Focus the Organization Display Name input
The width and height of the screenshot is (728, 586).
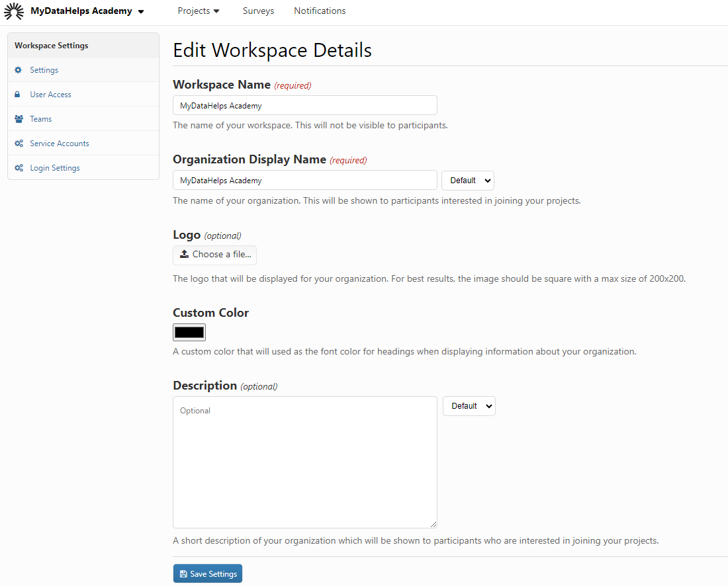(x=304, y=181)
